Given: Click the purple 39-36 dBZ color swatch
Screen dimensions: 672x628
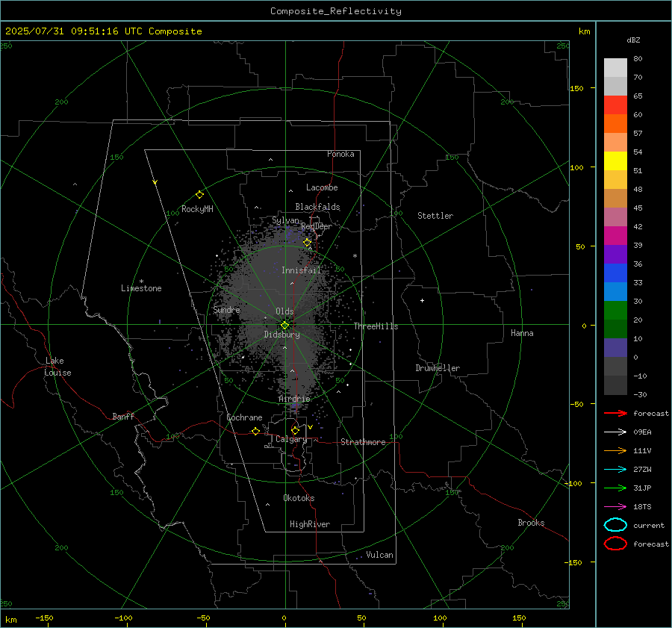Looking at the screenshot, I should tap(615, 254).
